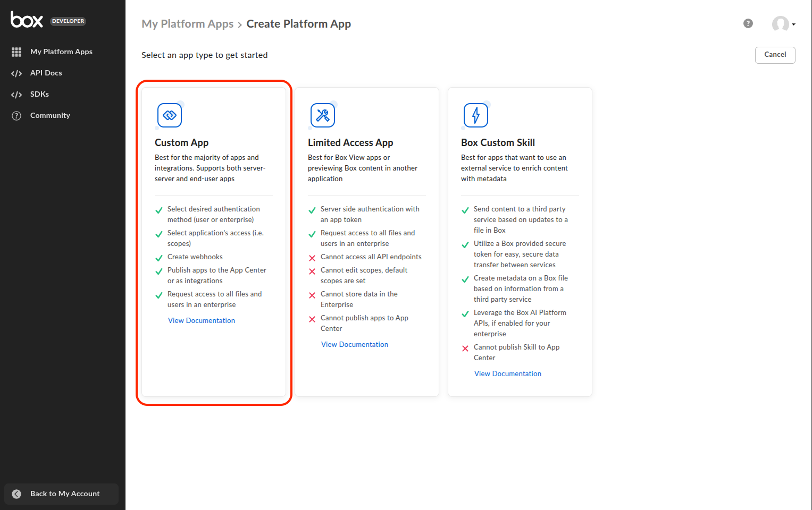Click 'Best for Box View apps' description

[363, 168]
